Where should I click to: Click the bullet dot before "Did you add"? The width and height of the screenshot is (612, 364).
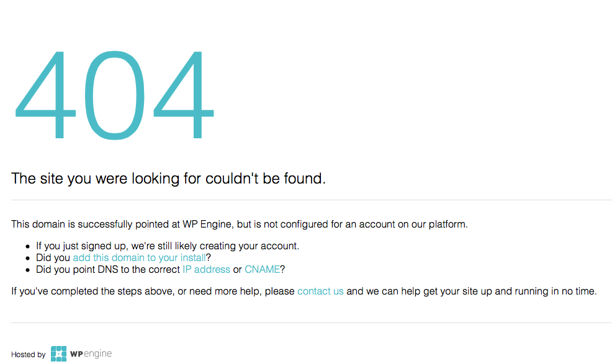pyautogui.click(x=28, y=258)
